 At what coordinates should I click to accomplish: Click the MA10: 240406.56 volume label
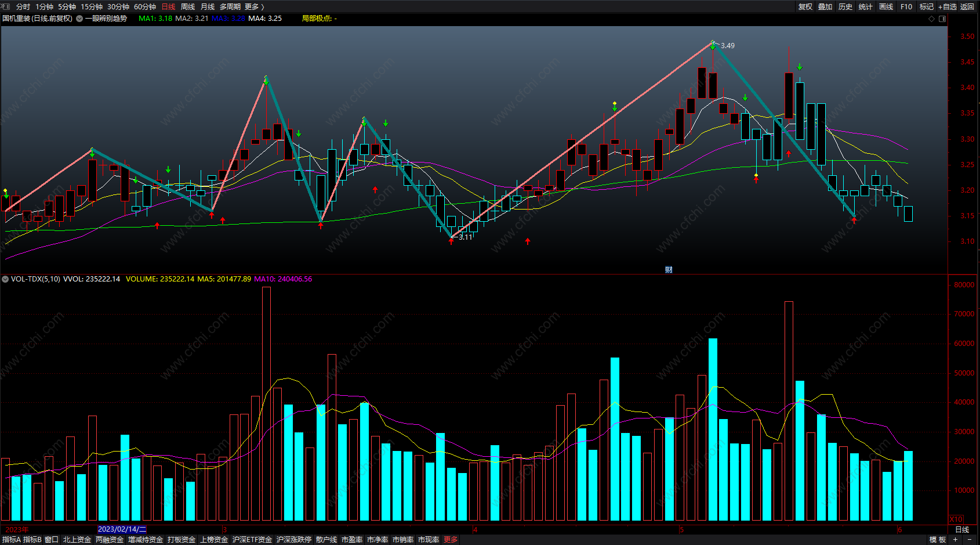coord(283,279)
